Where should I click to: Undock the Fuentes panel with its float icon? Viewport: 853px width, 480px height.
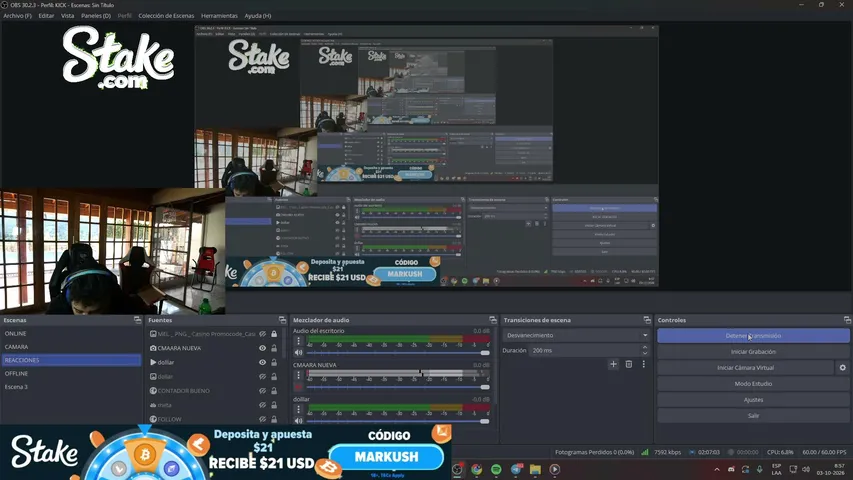point(282,320)
